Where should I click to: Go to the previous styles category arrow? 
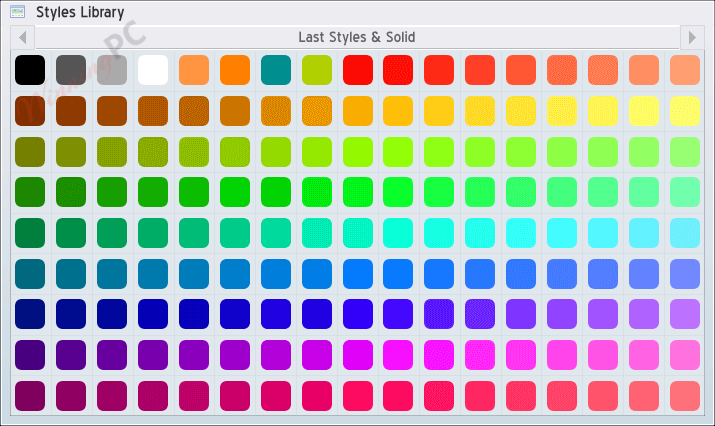[23, 37]
